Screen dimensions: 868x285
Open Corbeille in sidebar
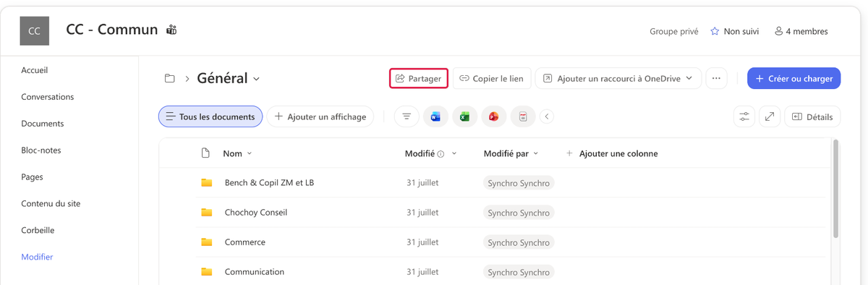click(x=38, y=230)
